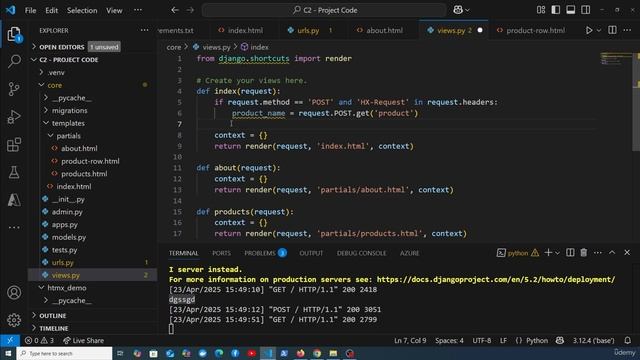Open the Customize Layout icon
640x360 pixels.
(541, 10)
